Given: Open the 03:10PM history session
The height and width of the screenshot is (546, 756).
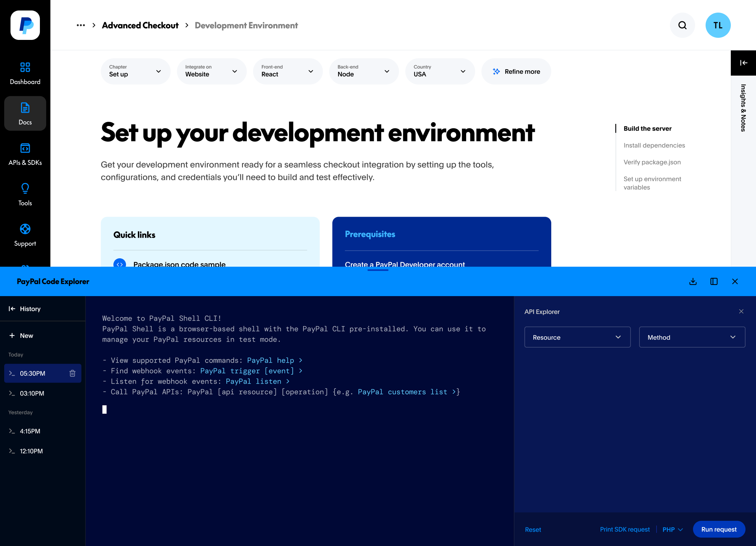Looking at the screenshot, I should tap(32, 393).
